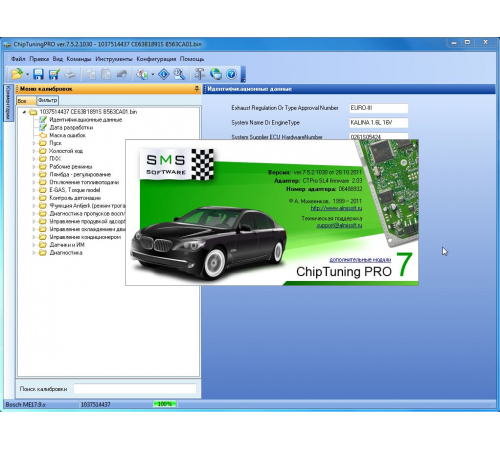Click the ChipTuningPRO title bar app icon
Image resolution: width=500 pixels, height=450 pixels.
click(x=7, y=45)
